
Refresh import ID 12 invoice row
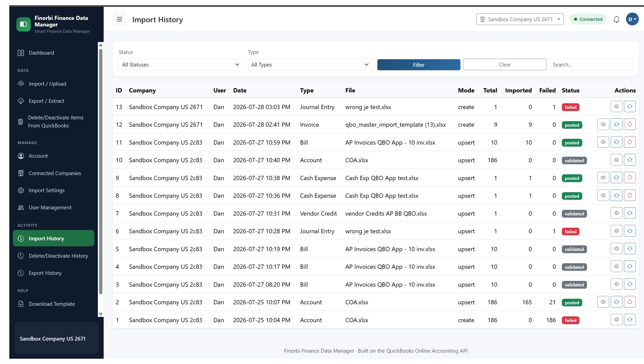[x=616, y=124]
